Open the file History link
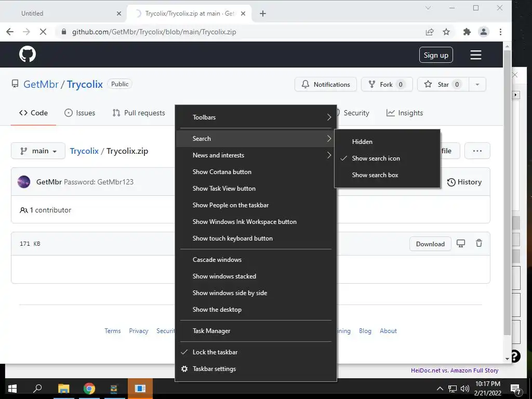The image size is (532, 399). pos(464,182)
